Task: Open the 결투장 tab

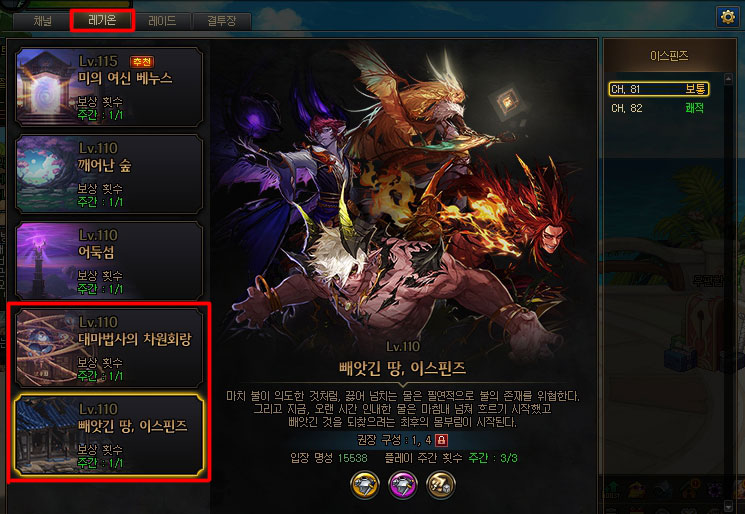Action: pos(221,21)
